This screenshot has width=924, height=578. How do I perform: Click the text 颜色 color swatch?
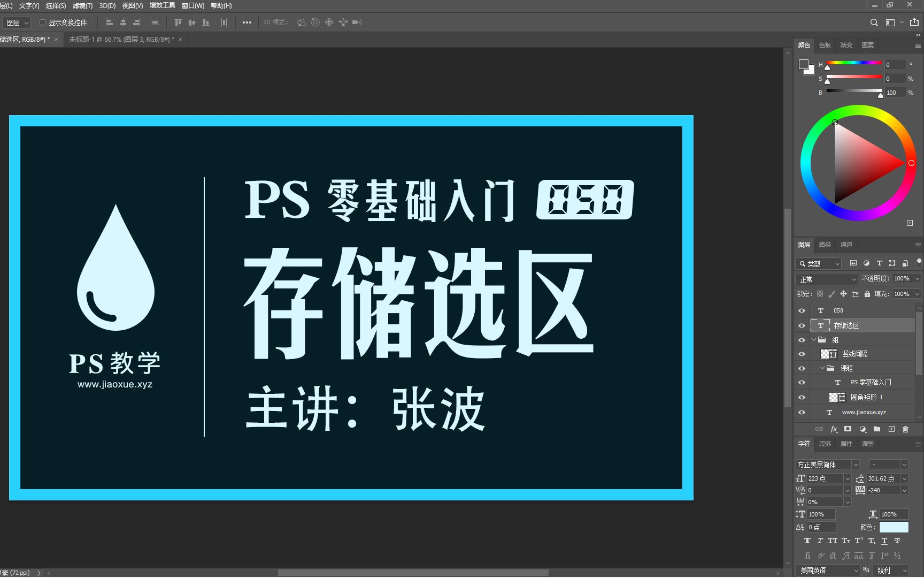click(x=894, y=528)
